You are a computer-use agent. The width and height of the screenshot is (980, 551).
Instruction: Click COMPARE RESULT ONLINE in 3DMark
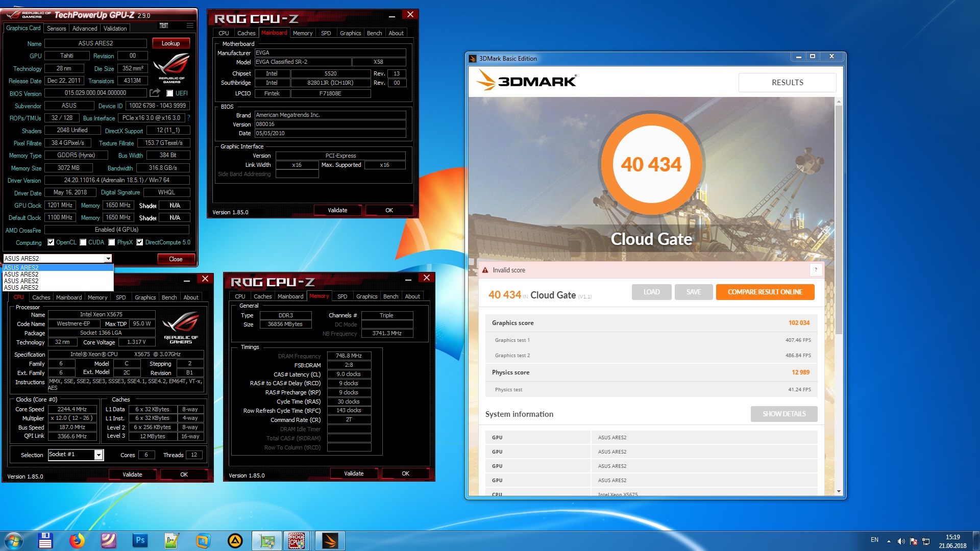point(765,292)
